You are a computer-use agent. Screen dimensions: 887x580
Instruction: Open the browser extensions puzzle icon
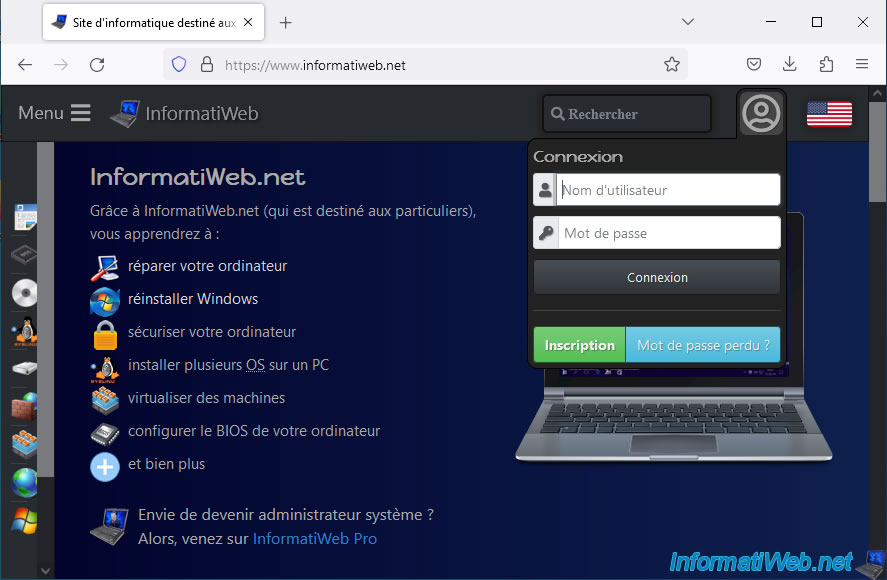point(826,65)
